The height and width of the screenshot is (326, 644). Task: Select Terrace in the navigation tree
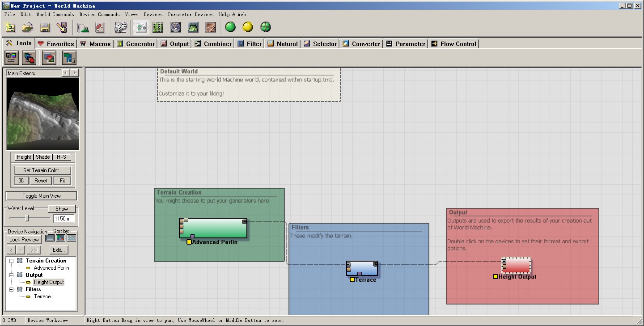tap(42, 296)
